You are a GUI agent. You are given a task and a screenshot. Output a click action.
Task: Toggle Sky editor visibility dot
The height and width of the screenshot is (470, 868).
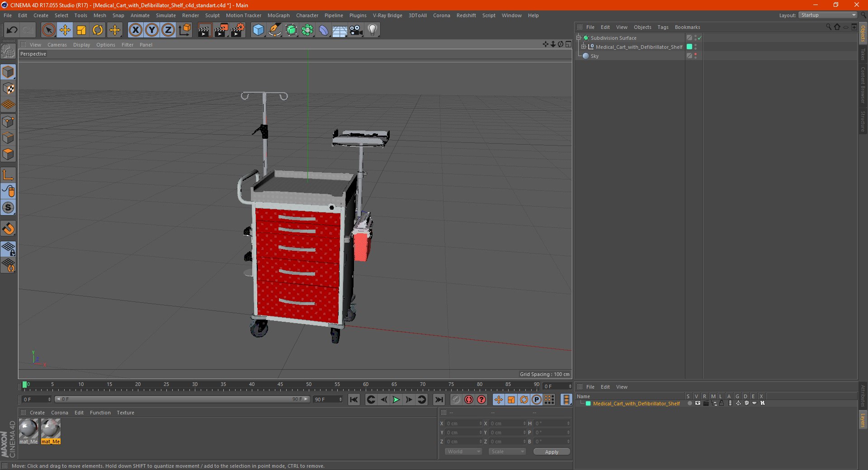[x=695, y=54]
